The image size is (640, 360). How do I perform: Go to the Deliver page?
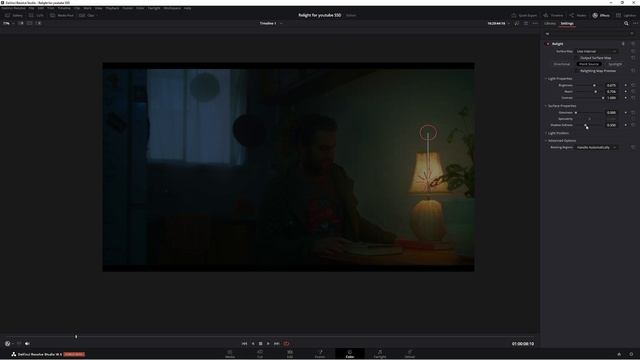[410, 354]
